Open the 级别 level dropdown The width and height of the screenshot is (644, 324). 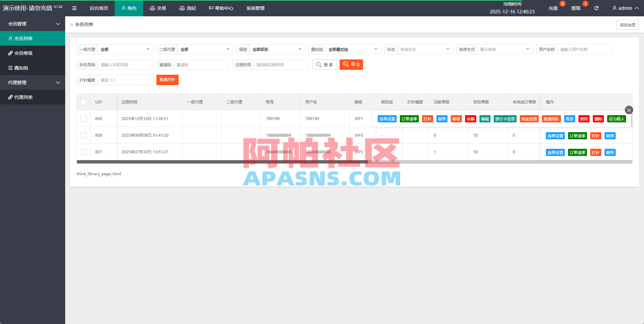[x=277, y=49]
